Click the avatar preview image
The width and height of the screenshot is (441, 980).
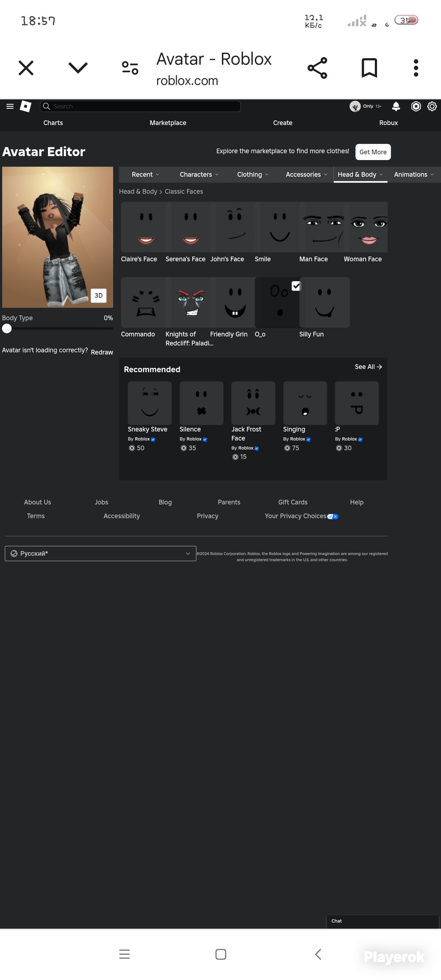[58, 237]
